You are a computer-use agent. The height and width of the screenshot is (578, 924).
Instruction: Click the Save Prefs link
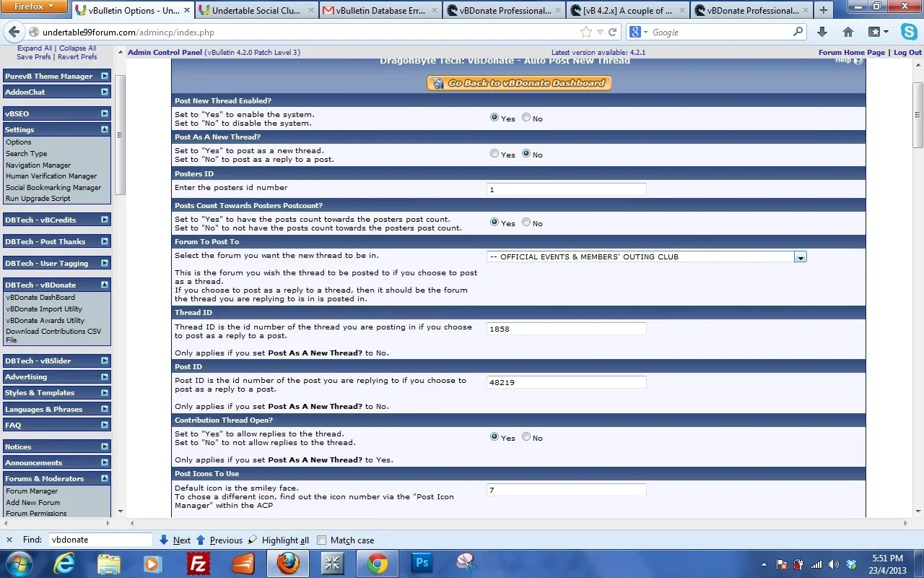coord(34,56)
